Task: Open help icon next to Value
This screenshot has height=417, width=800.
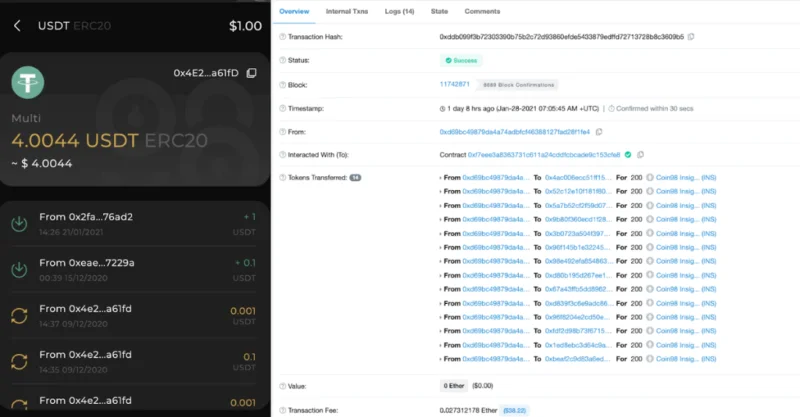Action: point(283,386)
